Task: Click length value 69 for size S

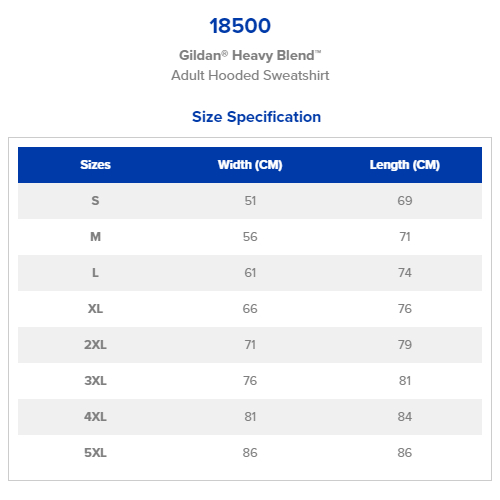Action: click(x=405, y=201)
